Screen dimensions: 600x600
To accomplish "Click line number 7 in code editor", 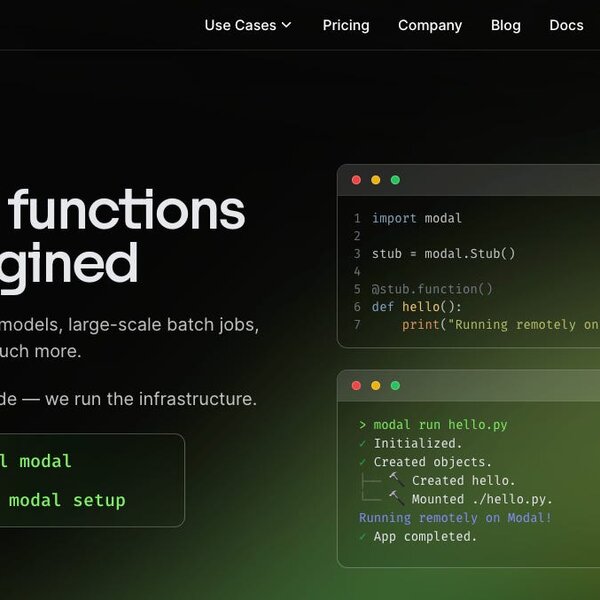I will 357,325.
